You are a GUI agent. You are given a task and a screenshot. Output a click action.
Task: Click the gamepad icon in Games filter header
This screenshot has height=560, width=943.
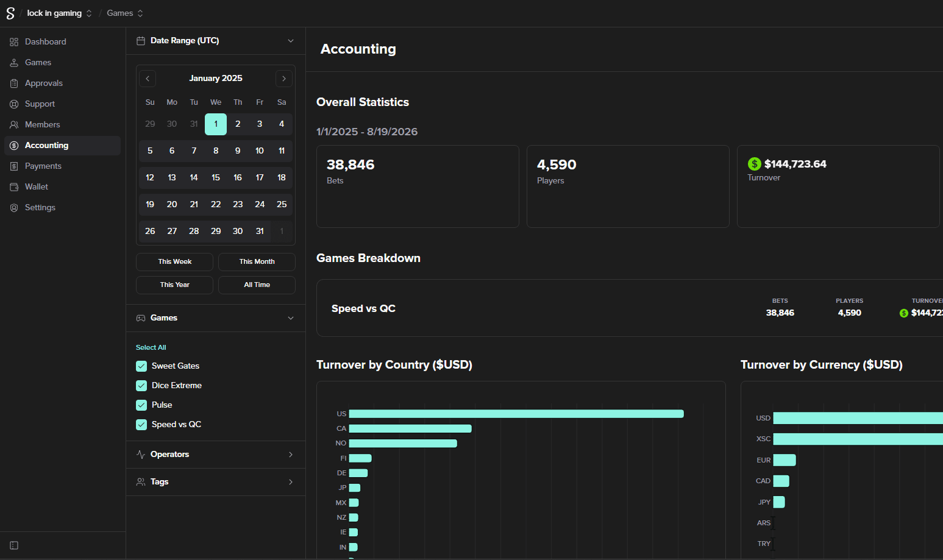pos(141,318)
